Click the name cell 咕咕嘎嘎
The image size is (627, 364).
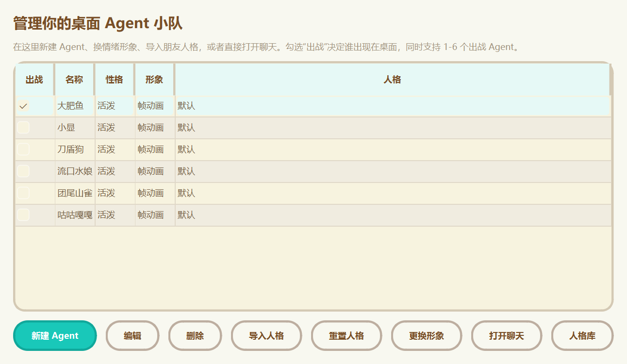point(75,215)
